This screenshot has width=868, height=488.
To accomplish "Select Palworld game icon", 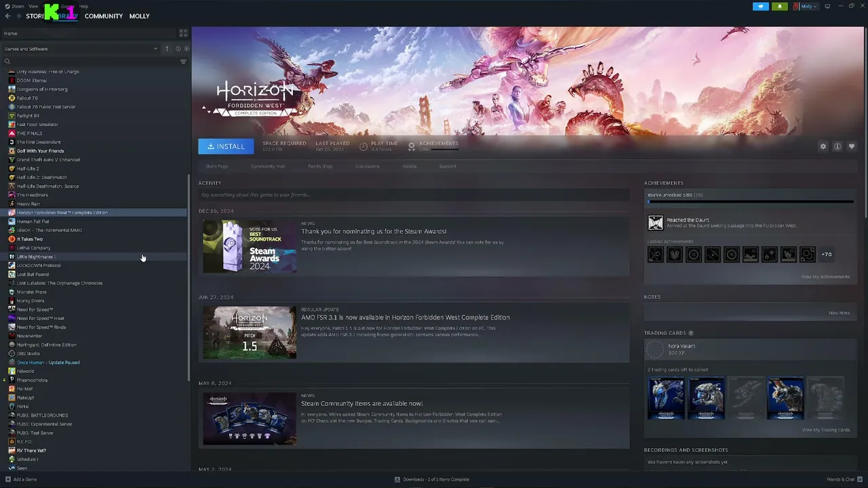I will (x=12, y=371).
